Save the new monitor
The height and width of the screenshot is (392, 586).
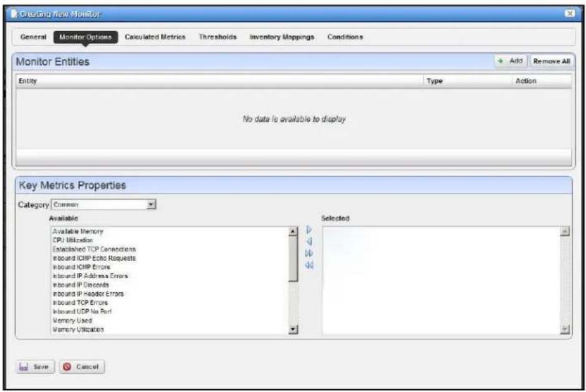(35, 366)
